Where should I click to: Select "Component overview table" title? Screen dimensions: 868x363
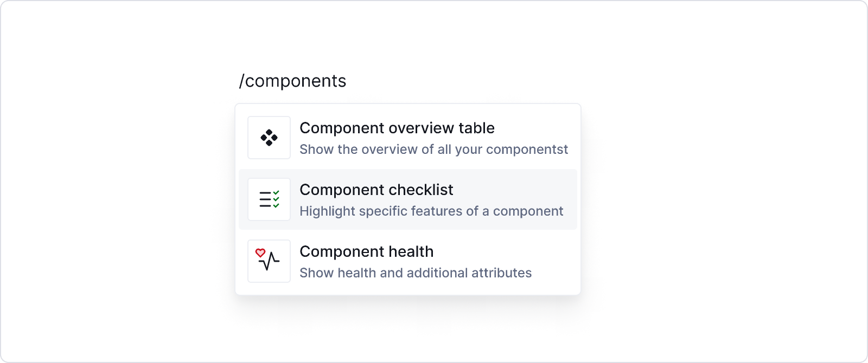(x=397, y=128)
